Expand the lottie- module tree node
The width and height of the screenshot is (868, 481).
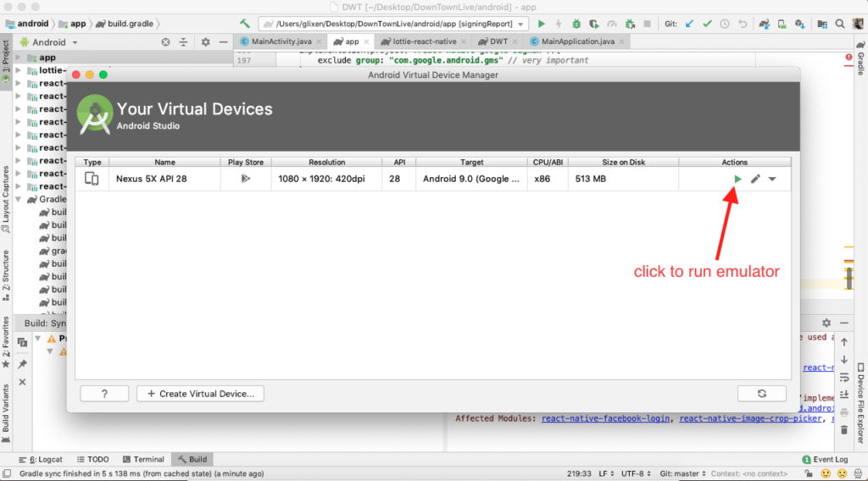(19, 70)
